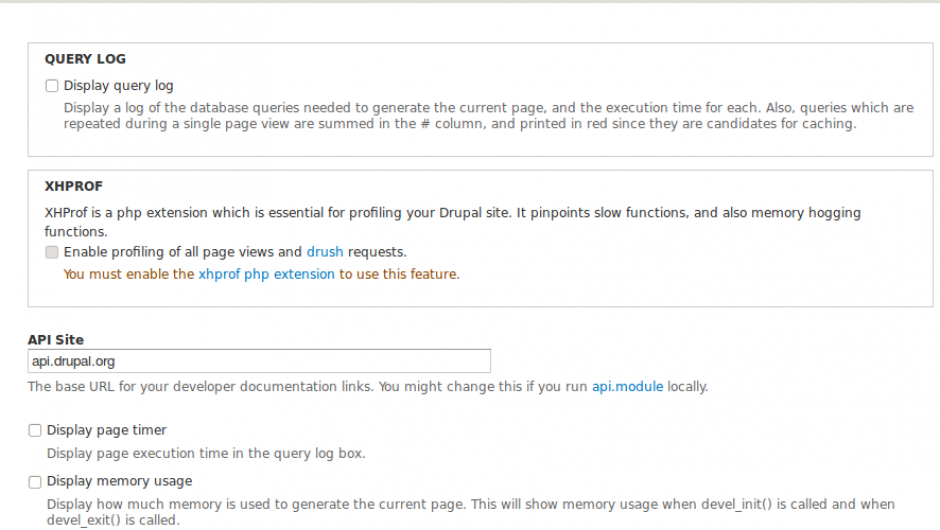The image size is (940, 530).
Task: Tick the profiling of all page views checkbox
Action: [x=52, y=252]
